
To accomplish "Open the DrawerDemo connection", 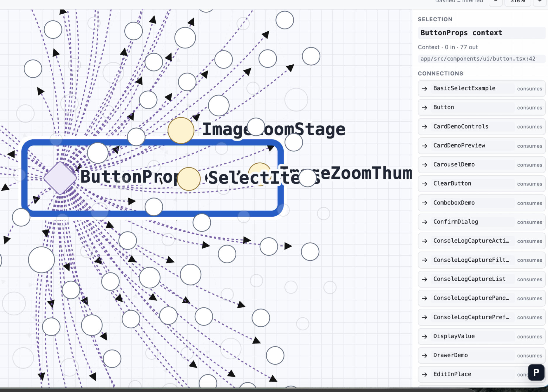I will [481, 355].
